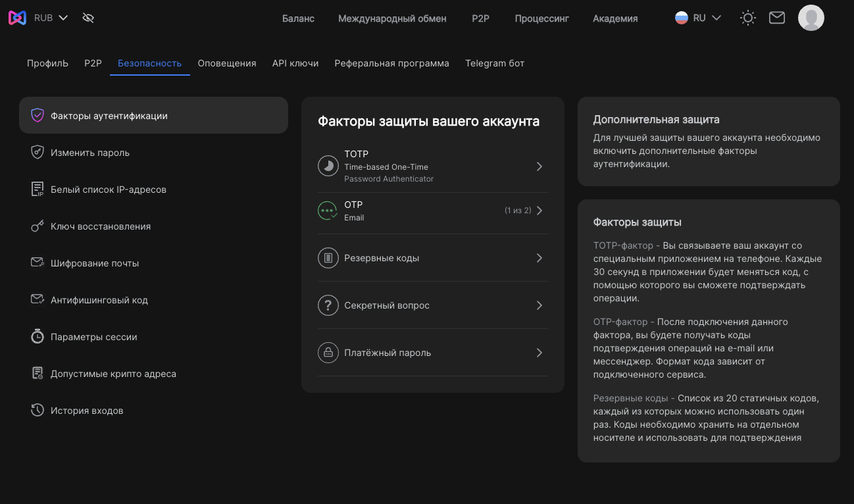
Task: Expand TOTP authenticator settings chevron
Action: (x=539, y=166)
